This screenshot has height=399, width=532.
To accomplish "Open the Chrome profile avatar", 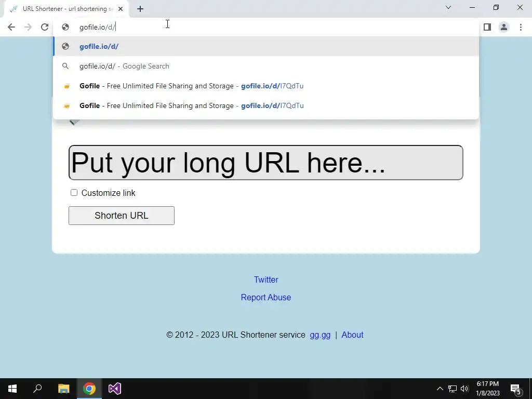I will pyautogui.click(x=504, y=27).
